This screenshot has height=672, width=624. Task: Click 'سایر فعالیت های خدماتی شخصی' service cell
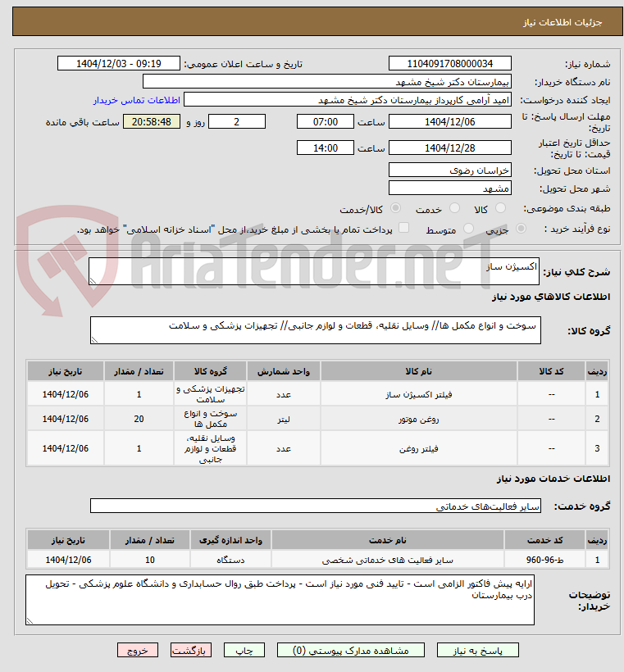(388, 560)
